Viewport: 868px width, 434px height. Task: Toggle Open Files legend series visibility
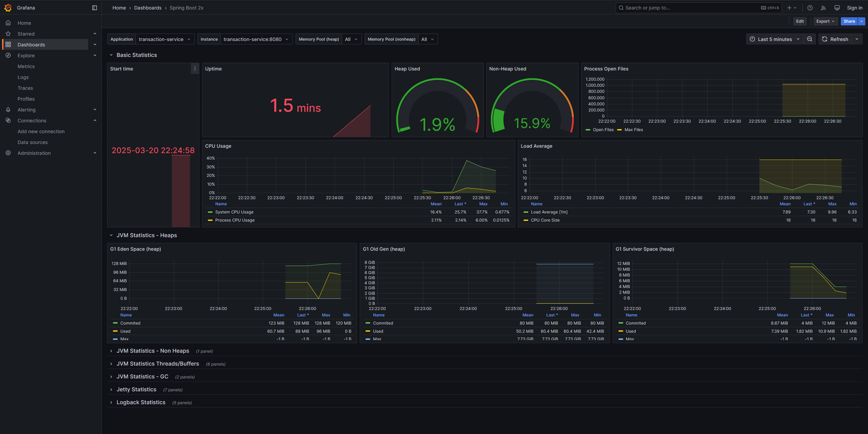click(603, 130)
